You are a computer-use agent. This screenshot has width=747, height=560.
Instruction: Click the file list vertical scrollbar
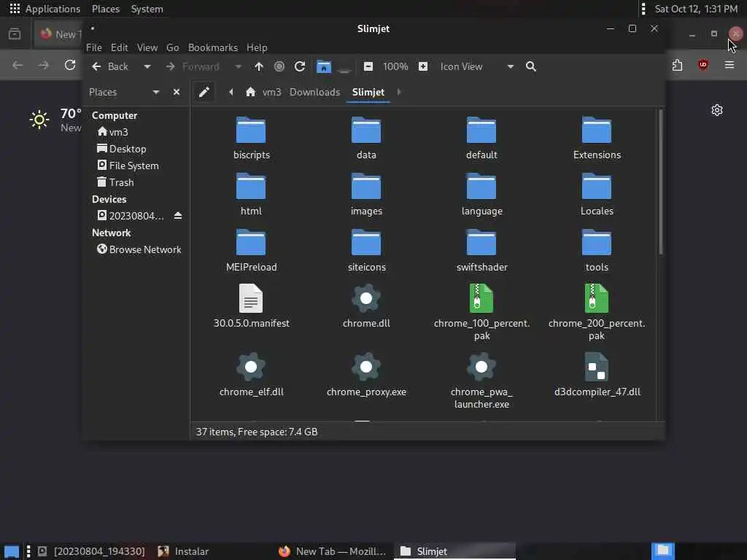click(x=661, y=182)
